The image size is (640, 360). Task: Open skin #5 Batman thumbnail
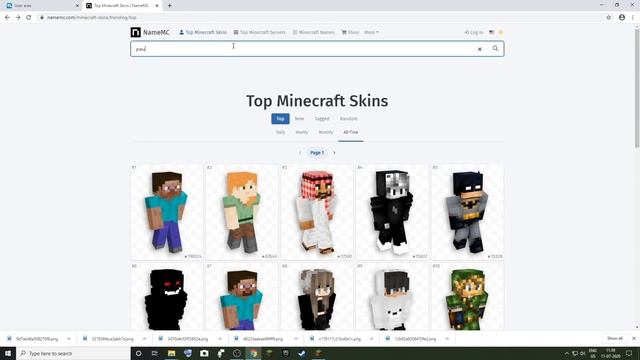click(467, 212)
